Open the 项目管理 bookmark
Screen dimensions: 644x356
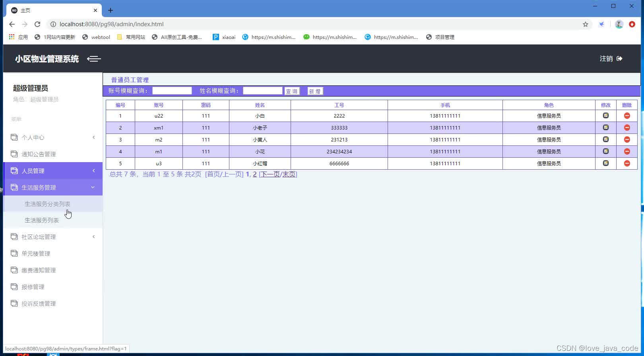(x=440, y=37)
